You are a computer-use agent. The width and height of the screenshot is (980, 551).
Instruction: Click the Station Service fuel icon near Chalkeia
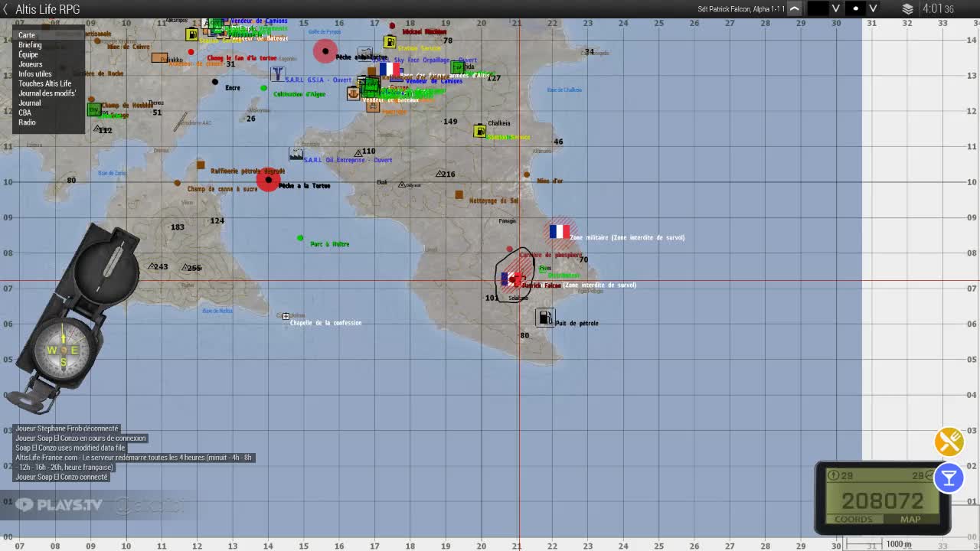pos(479,132)
